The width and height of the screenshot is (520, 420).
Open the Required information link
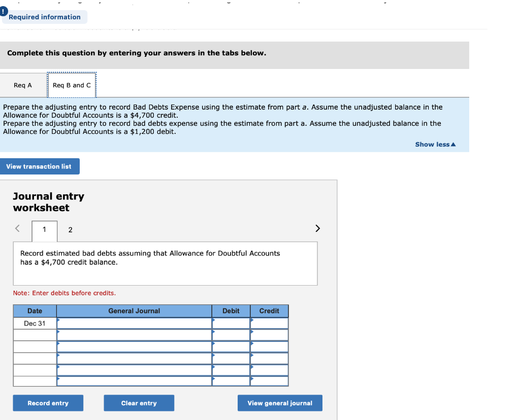[45, 17]
